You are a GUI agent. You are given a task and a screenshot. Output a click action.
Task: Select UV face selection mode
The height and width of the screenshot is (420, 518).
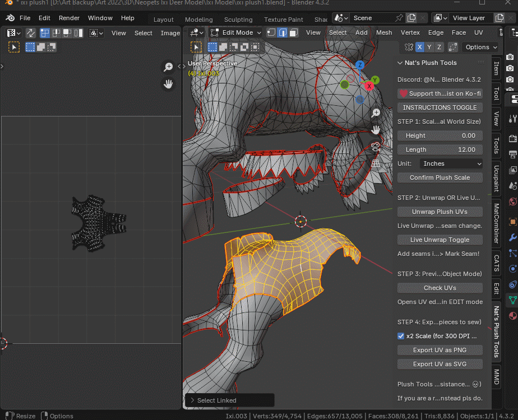point(67,33)
